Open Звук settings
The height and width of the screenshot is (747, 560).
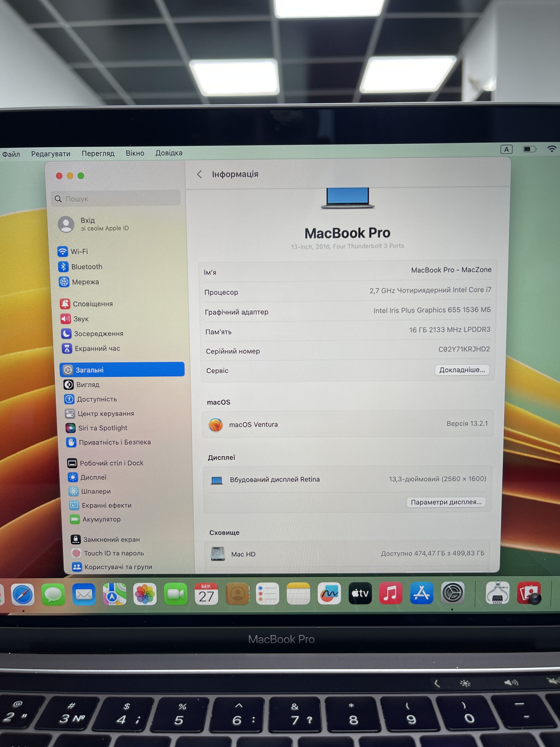pos(74,319)
